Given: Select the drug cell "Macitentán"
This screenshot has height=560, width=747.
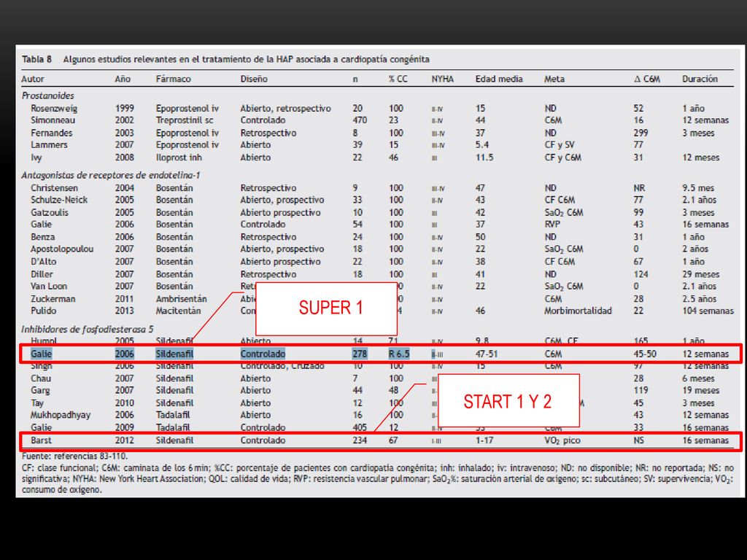Looking at the screenshot, I should tap(178, 311).
